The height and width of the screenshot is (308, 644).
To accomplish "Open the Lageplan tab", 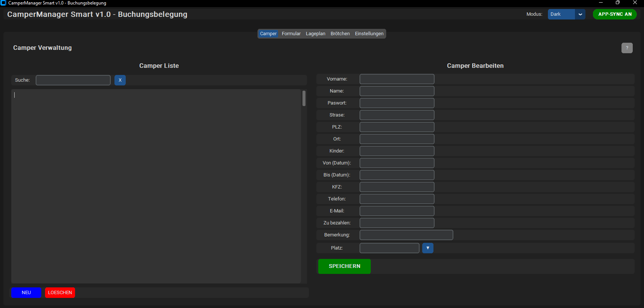I will pyautogui.click(x=316, y=34).
